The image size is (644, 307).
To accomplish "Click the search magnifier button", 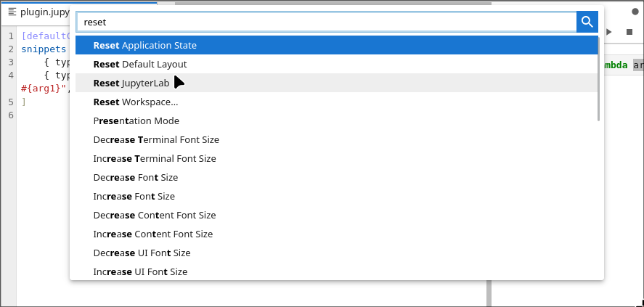I will (x=587, y=22).
